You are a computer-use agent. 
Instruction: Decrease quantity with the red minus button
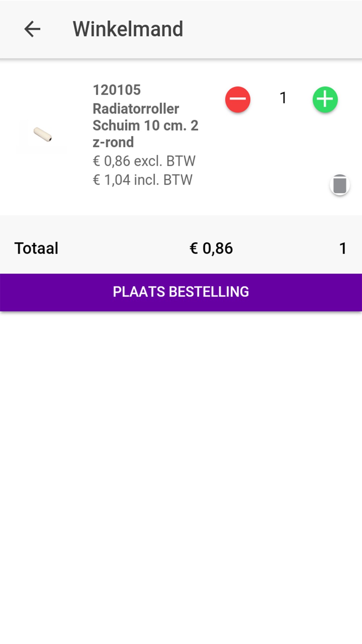pyautogui.click(x=238, y=99)
